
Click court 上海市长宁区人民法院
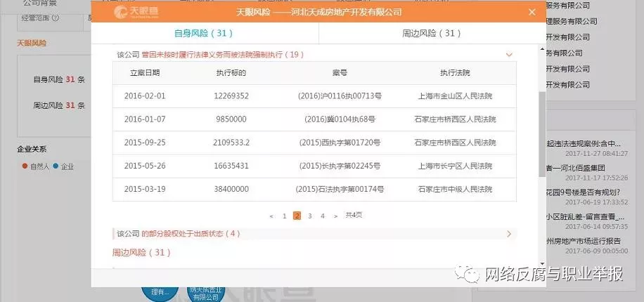(x=455, y=166)
